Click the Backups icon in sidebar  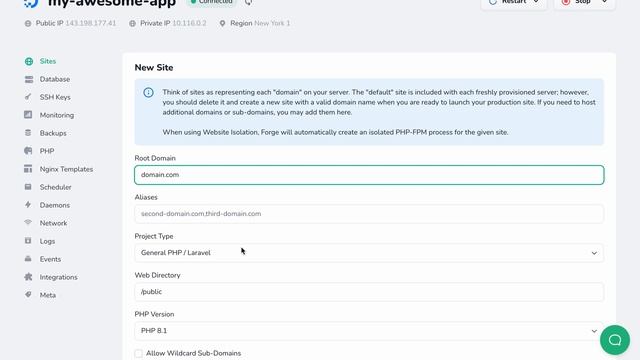[28, 133]
